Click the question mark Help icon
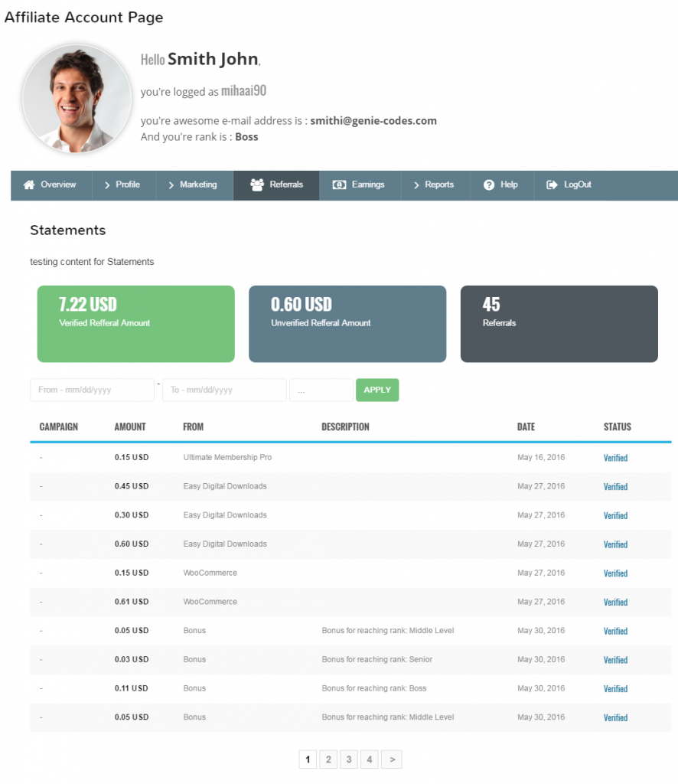 click(489, 185)
